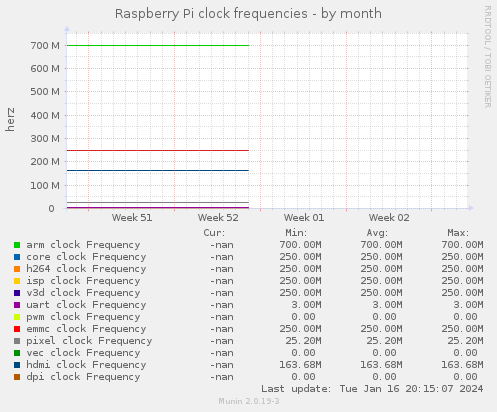Click the 'Week 51' axis label
Screen dimensions: 497x412
click(132, 218)
